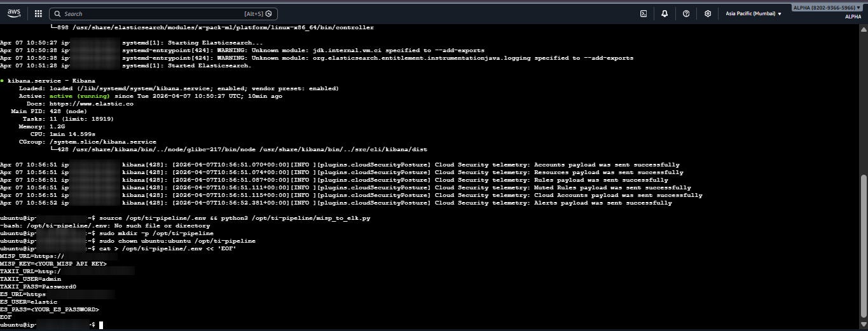The height and width of the screenshot is (331, 868).
Task: Open the AWS services grid menu
Action: [x=38, y=13]
